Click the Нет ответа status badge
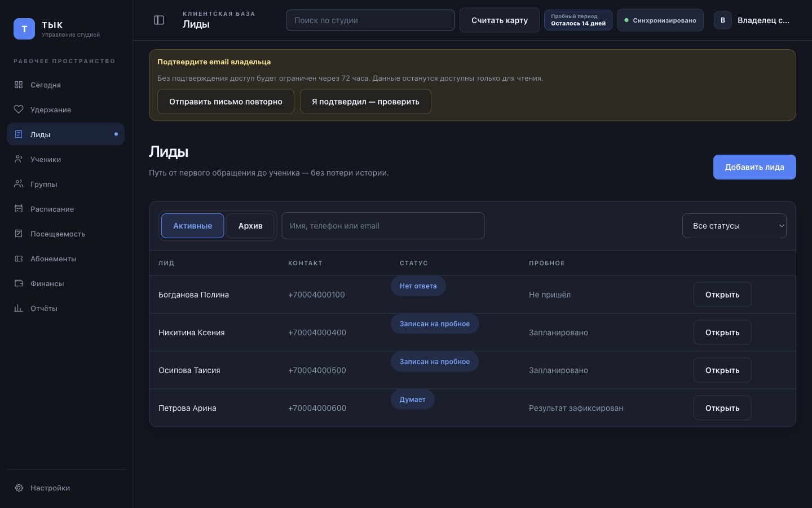 (418, 286)
